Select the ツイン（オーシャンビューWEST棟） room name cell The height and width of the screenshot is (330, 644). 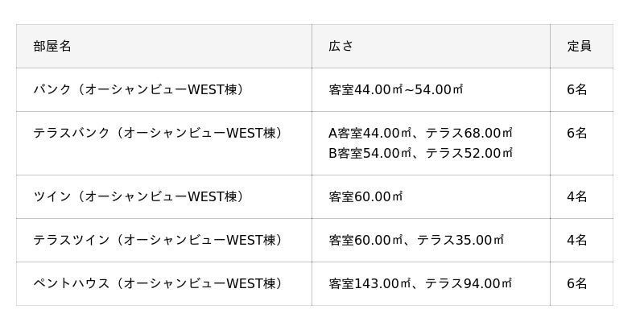click(138, 197)
